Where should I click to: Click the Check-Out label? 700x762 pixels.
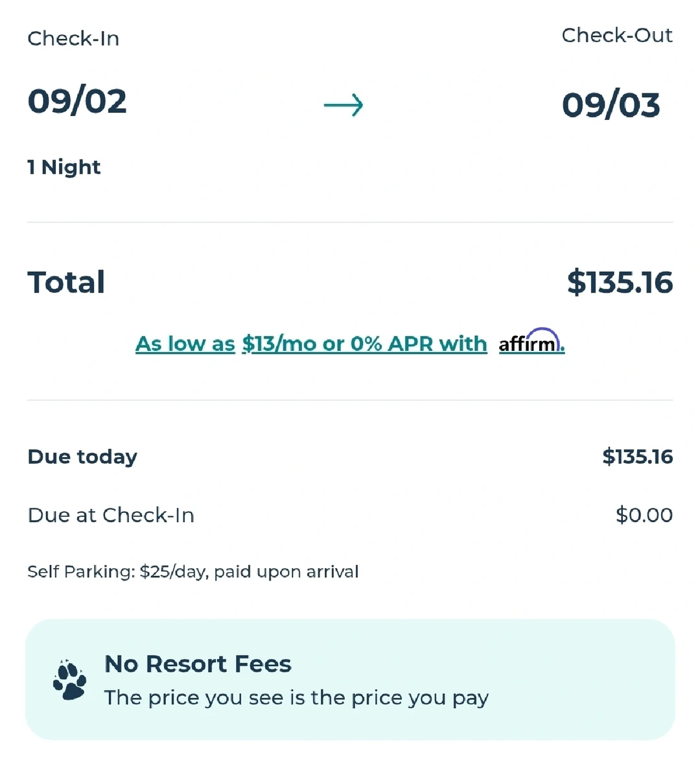coord(616,35)
